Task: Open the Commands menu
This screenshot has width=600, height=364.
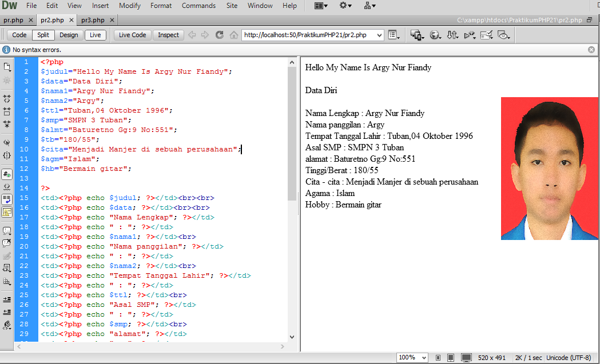Action: (198, 6)
